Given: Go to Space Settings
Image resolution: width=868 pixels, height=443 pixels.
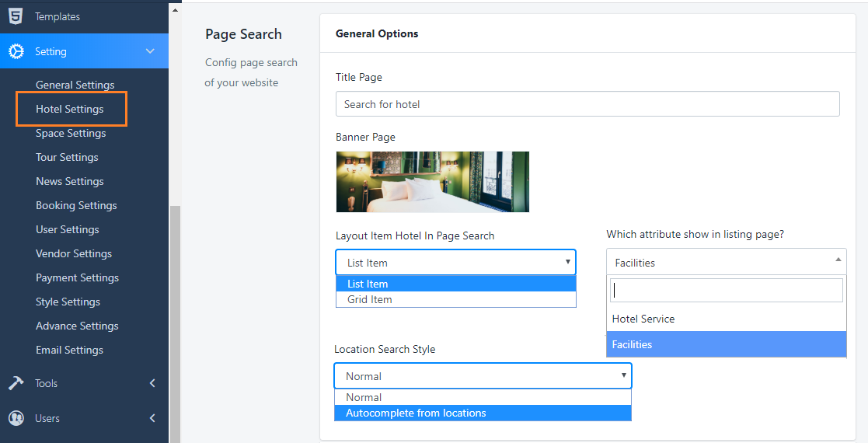Looking at the screenshot, I should [x=71, y=133].
